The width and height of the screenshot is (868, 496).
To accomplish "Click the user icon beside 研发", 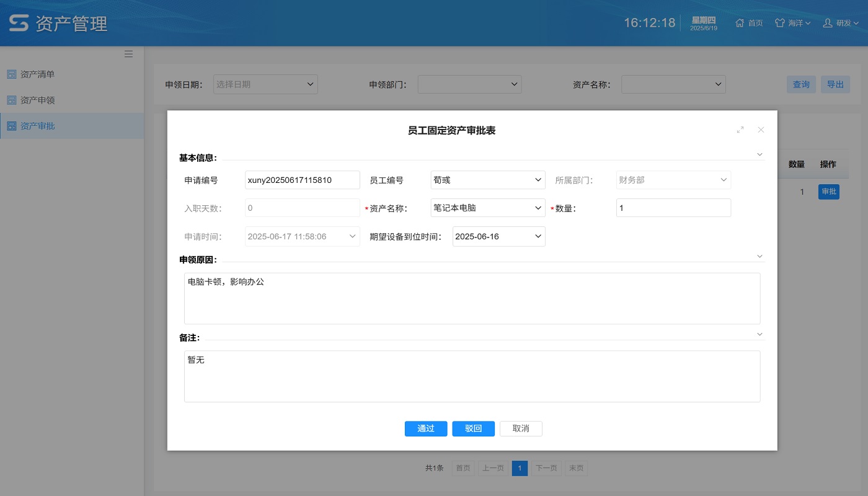I will tap(827, 23).
